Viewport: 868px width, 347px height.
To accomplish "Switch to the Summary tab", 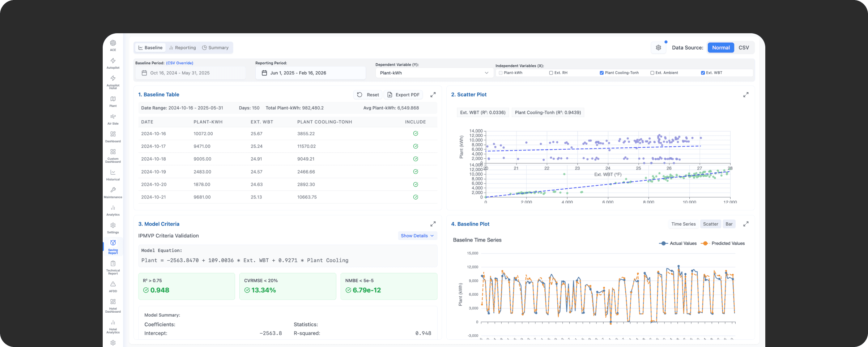I will tap(215, 48).
